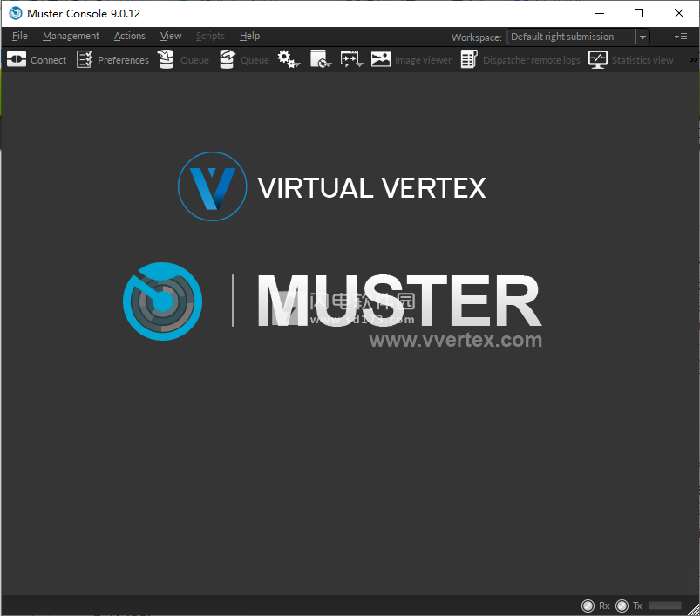
Task: Click the Virtual Vertex logo
Action: point(213,186)
